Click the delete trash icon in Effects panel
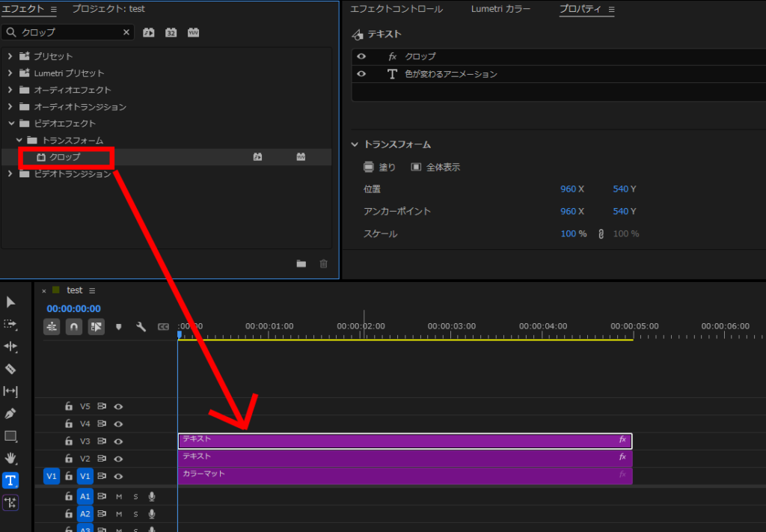The width and height of the screenshot is (766, 532). [x=323, y=263]
